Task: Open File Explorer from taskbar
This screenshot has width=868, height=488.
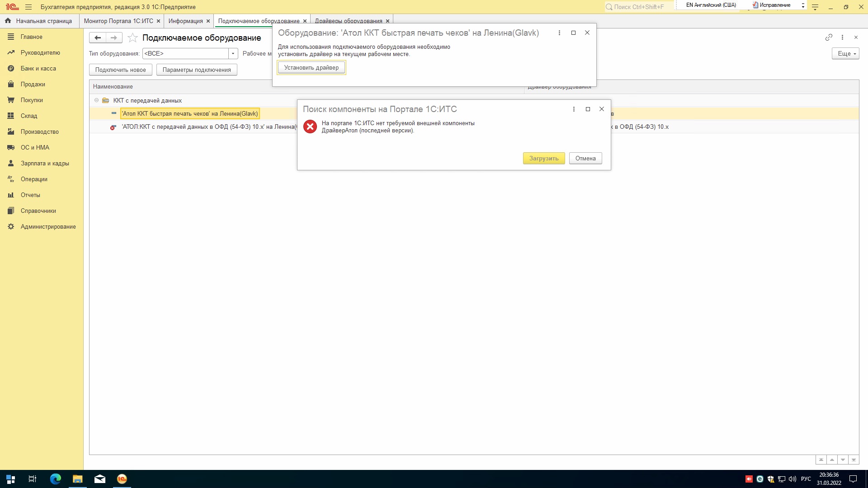Action: pyautogui.click(x=78, y=479)
